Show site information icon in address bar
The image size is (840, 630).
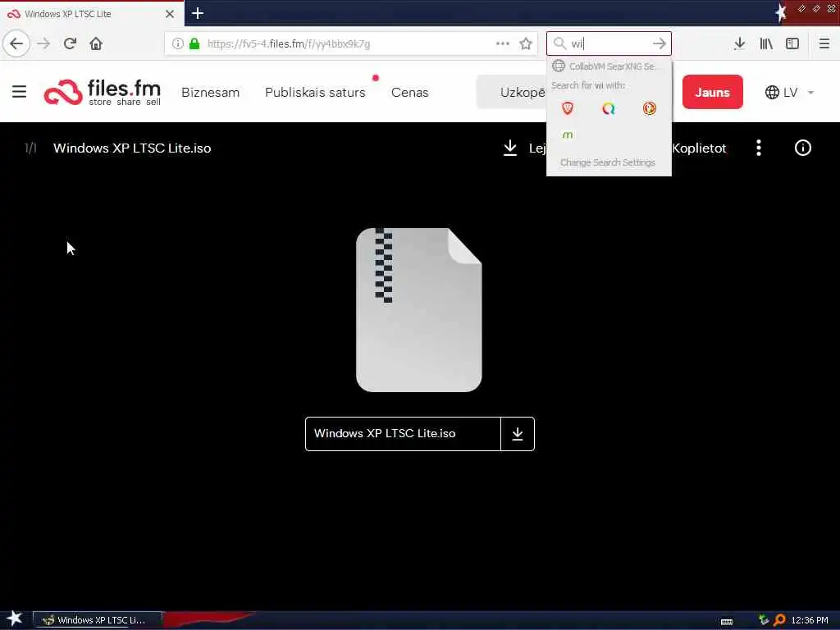(x=178, y=43)
